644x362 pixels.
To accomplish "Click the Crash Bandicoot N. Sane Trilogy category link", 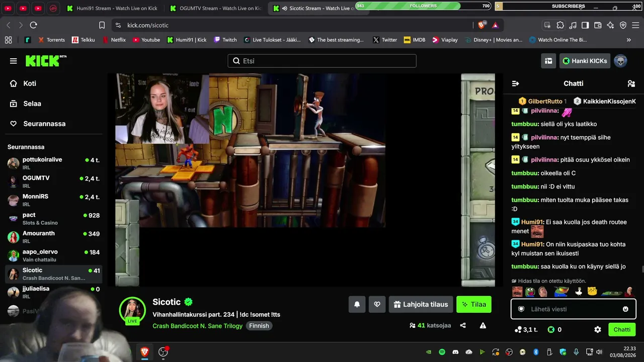I will [197, 326].
